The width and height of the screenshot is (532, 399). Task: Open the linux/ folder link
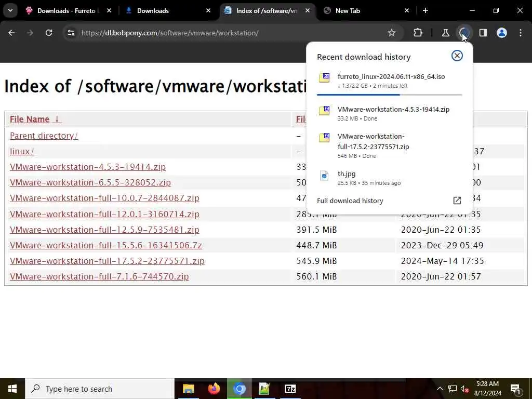tap(22, 151)
